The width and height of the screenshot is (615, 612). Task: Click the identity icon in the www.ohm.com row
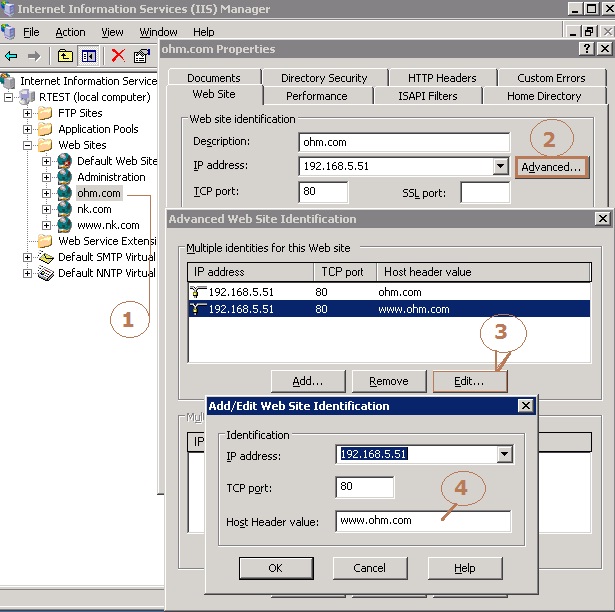point(198,309)
